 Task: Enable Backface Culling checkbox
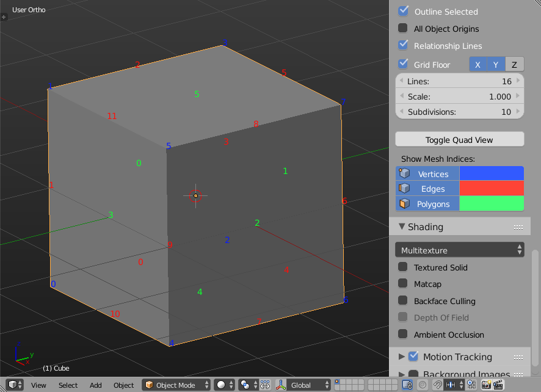[x=402, y=300]
